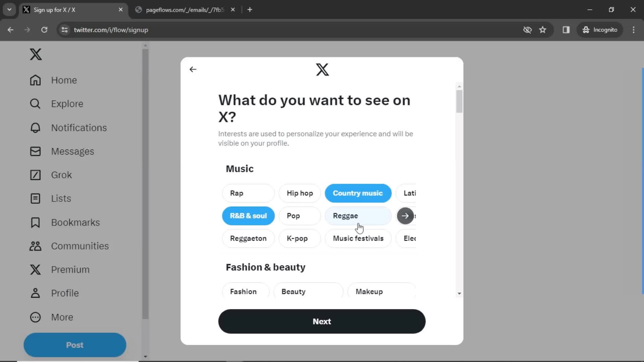Scroll down to see more interest categories
The width and height of the screenshot is (644, 362).
click(459, 293)
